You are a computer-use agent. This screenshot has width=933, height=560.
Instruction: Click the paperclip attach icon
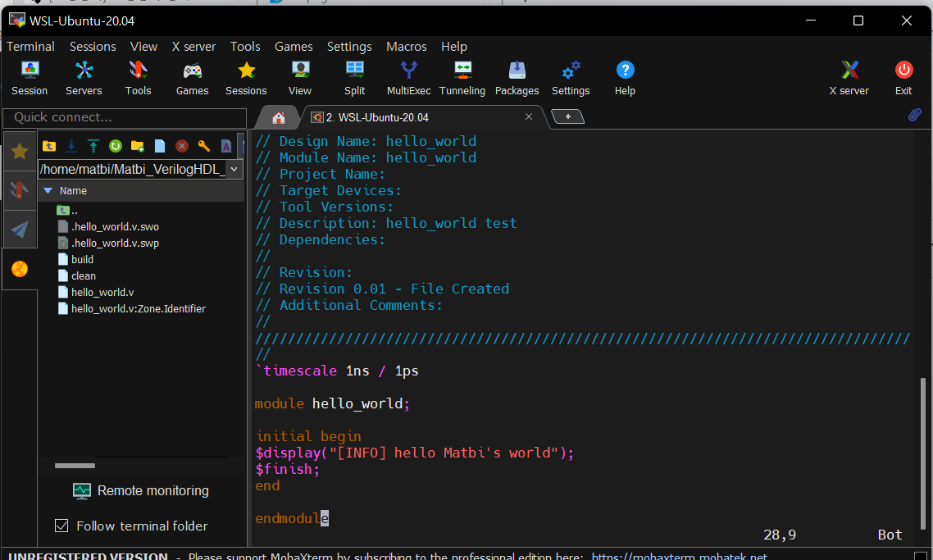914,116
